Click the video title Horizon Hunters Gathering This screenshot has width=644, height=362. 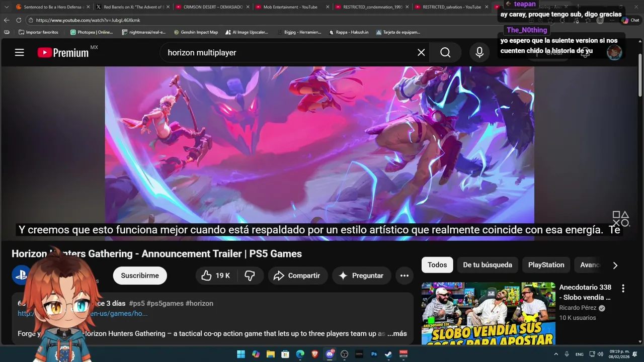[156, 254]
